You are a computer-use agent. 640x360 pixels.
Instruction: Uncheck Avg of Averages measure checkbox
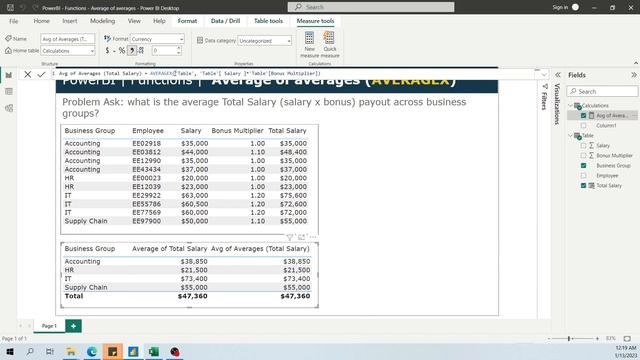click(583, 116)
